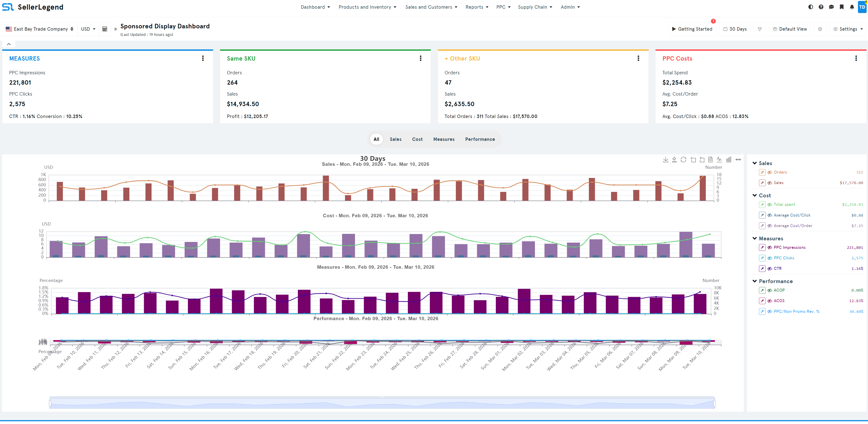The image size is (868, 424).
Task: Open the 30 Days date range picker
Action: tap(735, 29)
